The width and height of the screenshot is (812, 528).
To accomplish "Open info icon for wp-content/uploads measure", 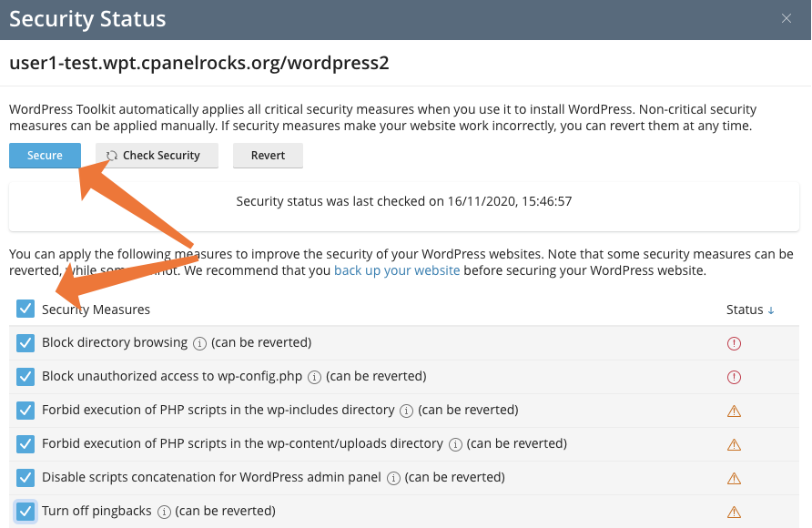I will (x=455, y=443).
